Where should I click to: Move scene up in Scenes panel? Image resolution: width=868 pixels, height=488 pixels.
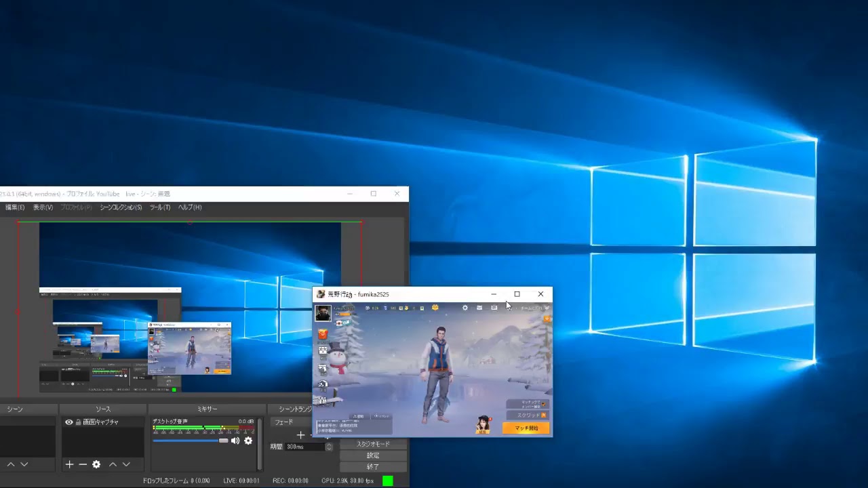click(x=11, y=464)
